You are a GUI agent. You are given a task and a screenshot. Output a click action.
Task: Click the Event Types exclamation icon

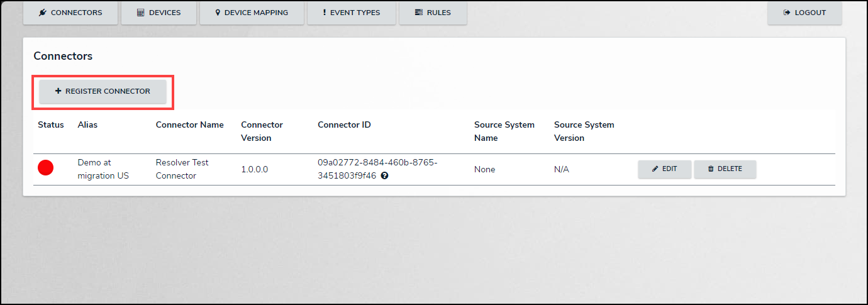(x=325, y=13)
